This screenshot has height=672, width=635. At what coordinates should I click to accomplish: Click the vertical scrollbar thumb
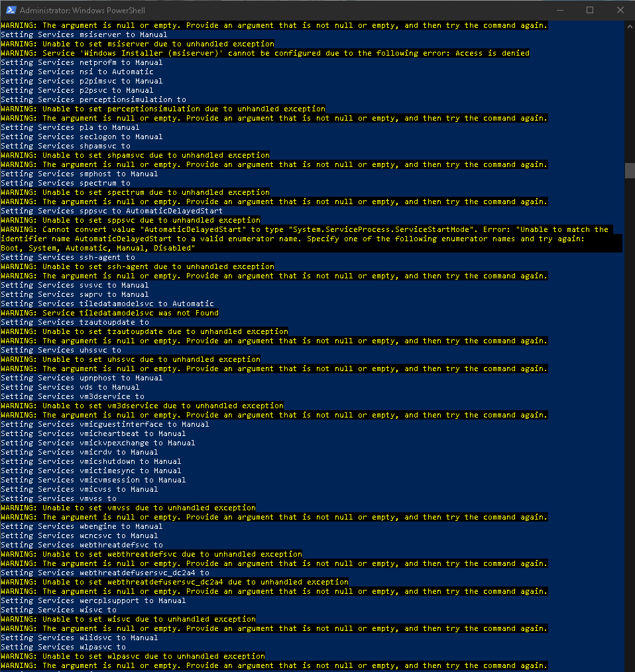pyautogui.click(x=629, y=170)
